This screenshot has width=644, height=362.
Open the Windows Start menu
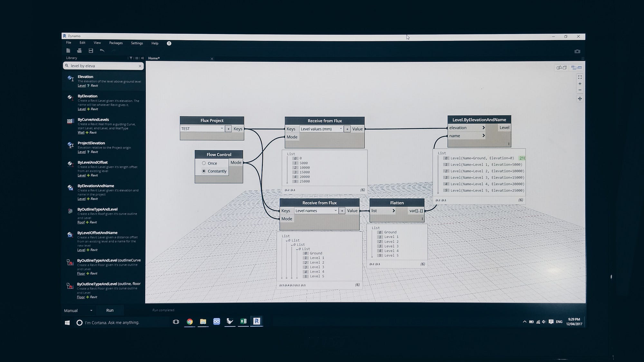pos(67,322)
